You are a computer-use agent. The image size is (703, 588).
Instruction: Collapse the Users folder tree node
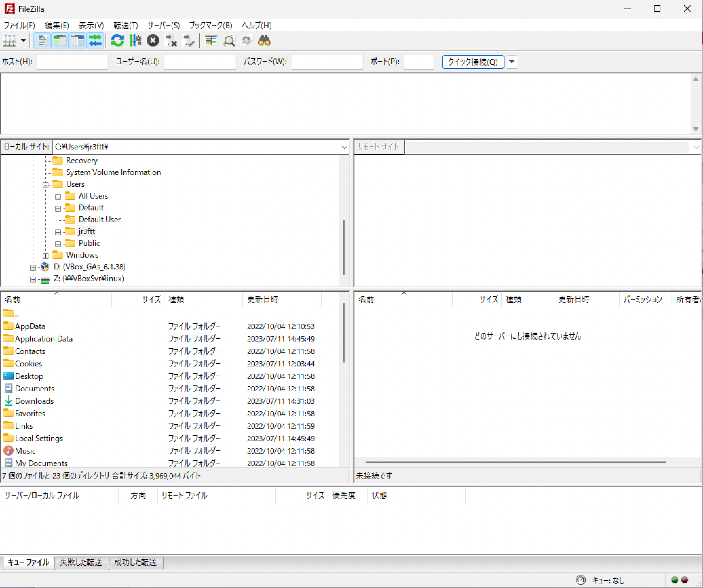pyautogui.click(x=46, y=185)
